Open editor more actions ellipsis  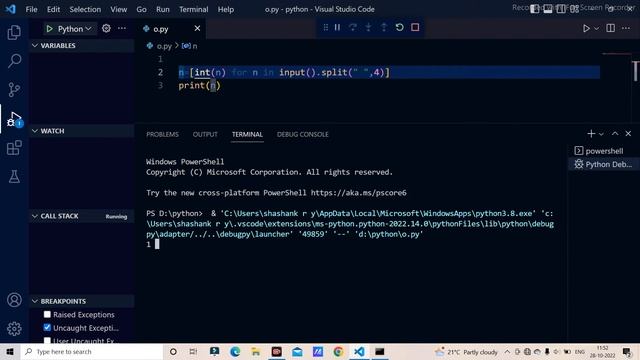(626, 28)
